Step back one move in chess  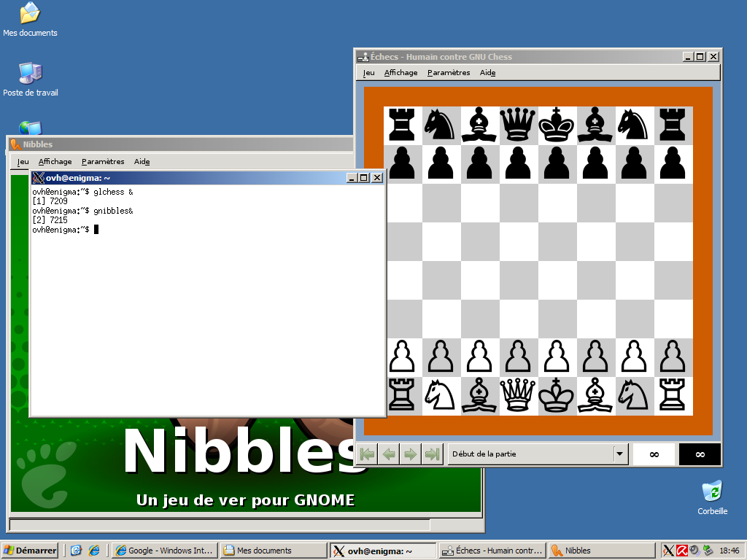389,454
